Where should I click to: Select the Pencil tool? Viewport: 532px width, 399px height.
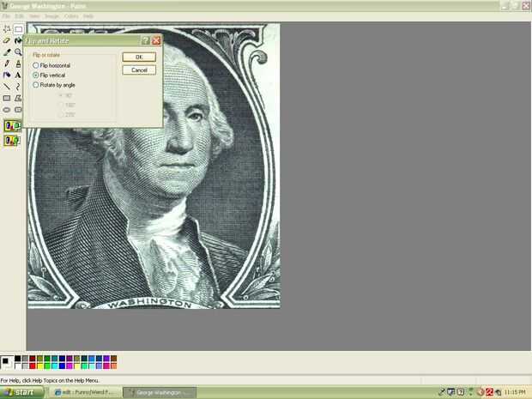(x=7, y=63)
